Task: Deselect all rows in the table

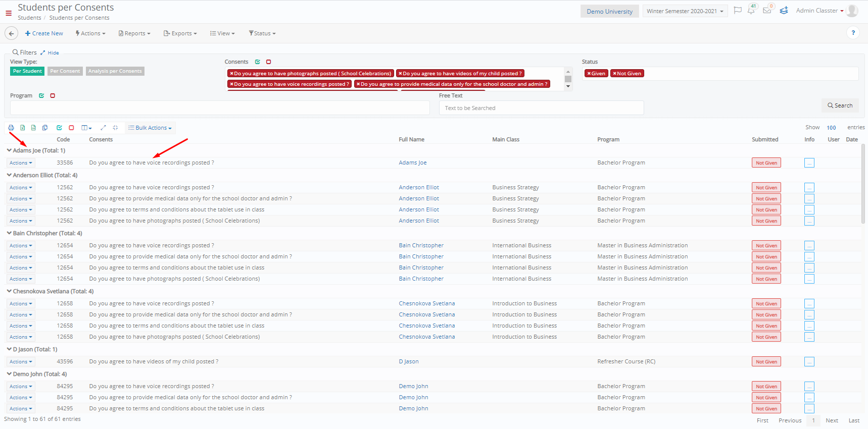Action: point(71,128)
